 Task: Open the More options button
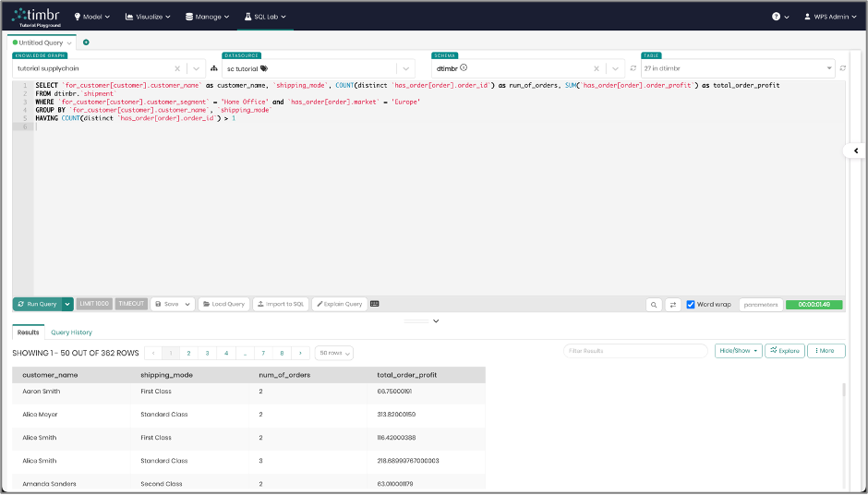[826, 351]
